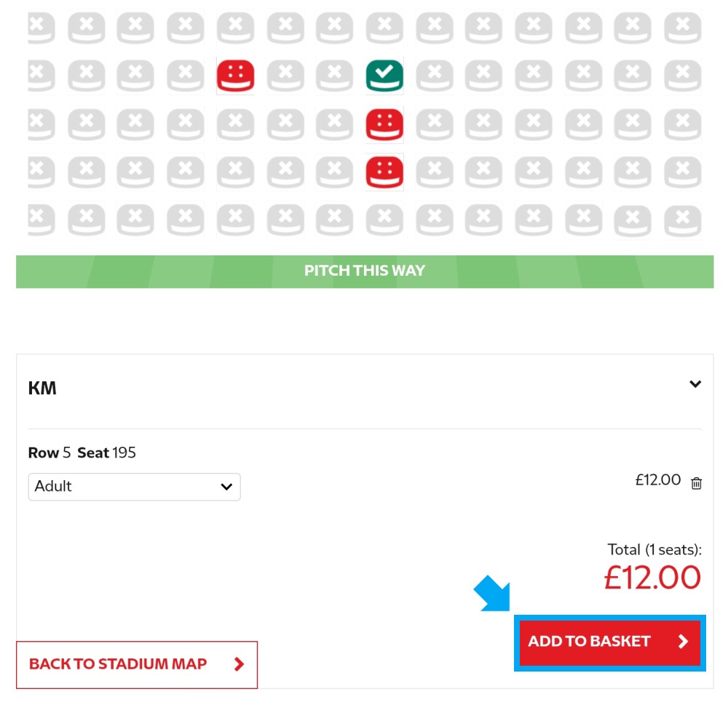Open the Adult ticket type dropdown
The image size is (728, 705).
point(134,487)
